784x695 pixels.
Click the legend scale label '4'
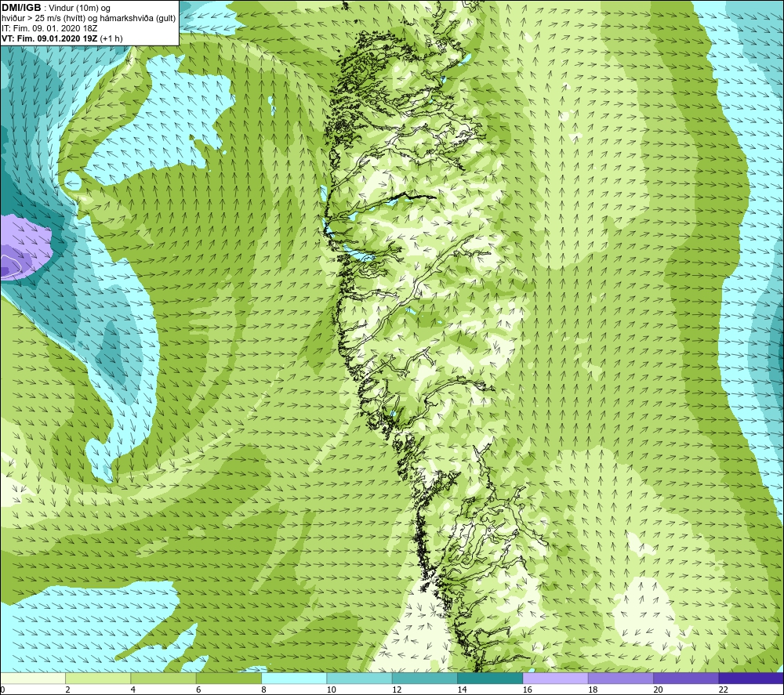coord(133,690)
